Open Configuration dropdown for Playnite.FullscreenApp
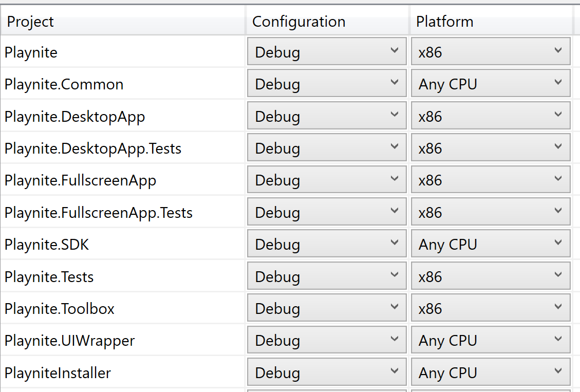This screenshot has width=580, height=392. (x=327, y=180)
